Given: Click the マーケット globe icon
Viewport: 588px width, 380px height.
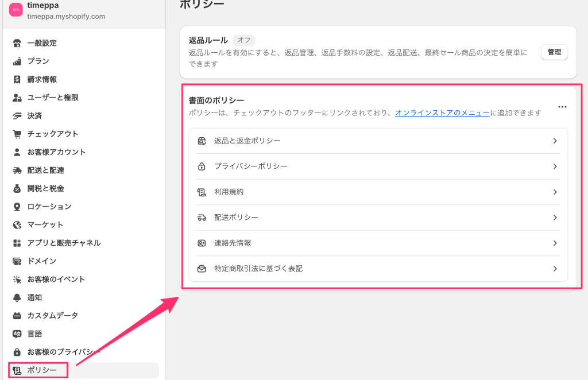Looking at the screenshot, I should pos(17,224).
